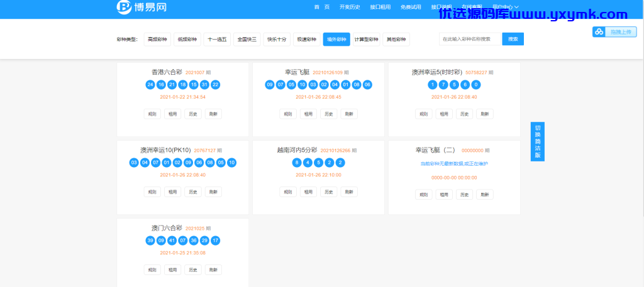Click issue number 20210126266 on 越南河内5分彩

pyautogui.click(x=335, y=151)
